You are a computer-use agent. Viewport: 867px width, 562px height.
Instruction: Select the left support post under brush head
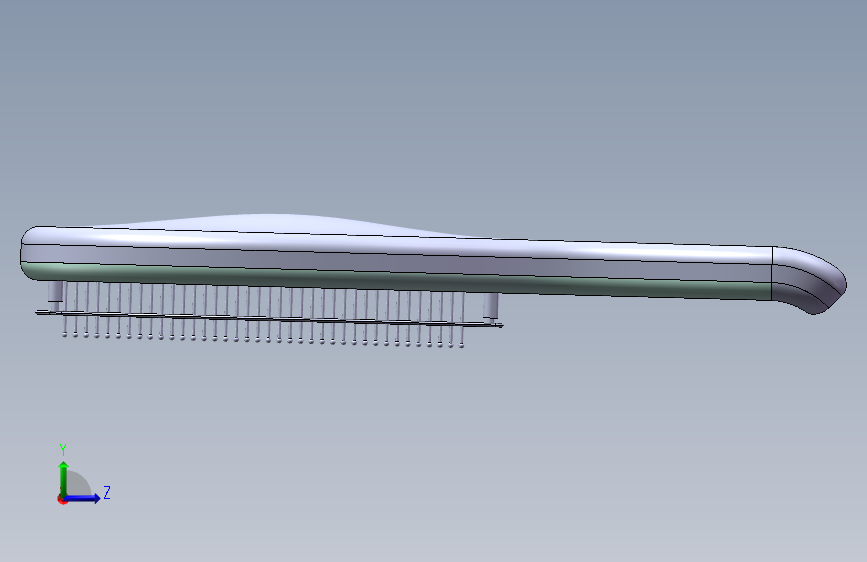[55, 295]
